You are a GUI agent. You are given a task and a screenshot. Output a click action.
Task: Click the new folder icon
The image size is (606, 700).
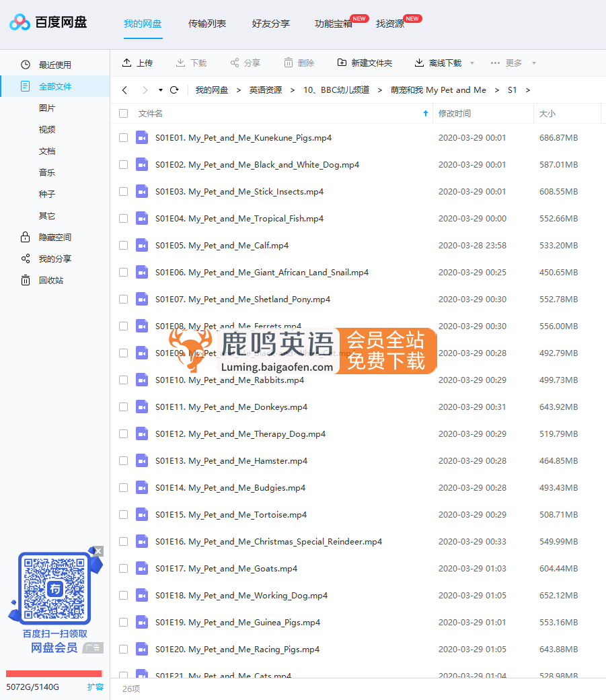342,63
